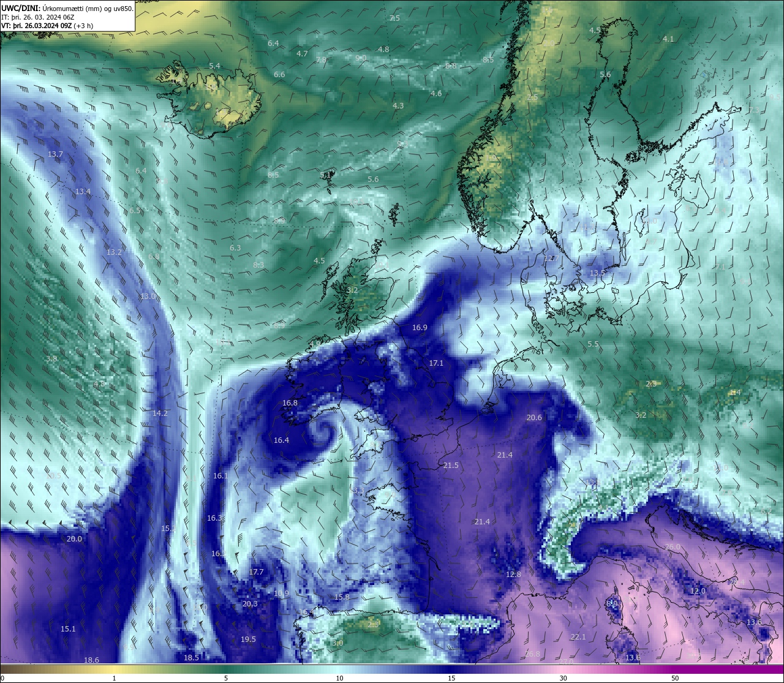Click the 12.0 value label

coord(698,592)
